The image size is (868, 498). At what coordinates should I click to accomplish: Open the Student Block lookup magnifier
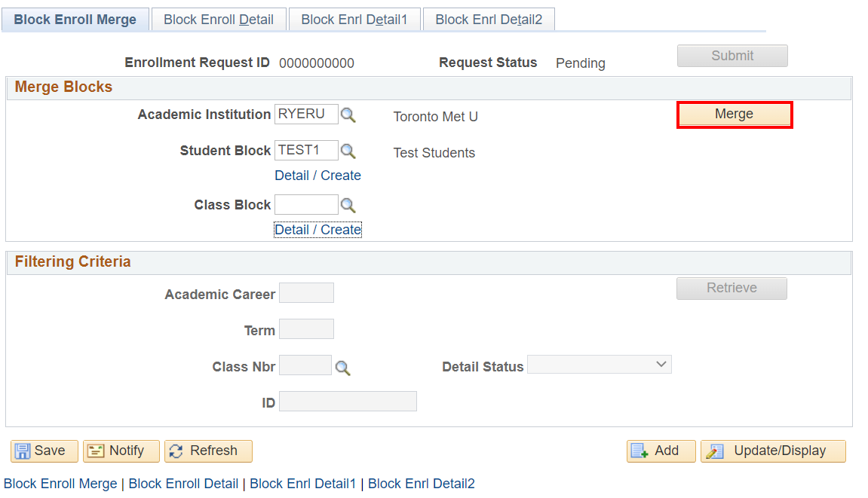[348, 151]
